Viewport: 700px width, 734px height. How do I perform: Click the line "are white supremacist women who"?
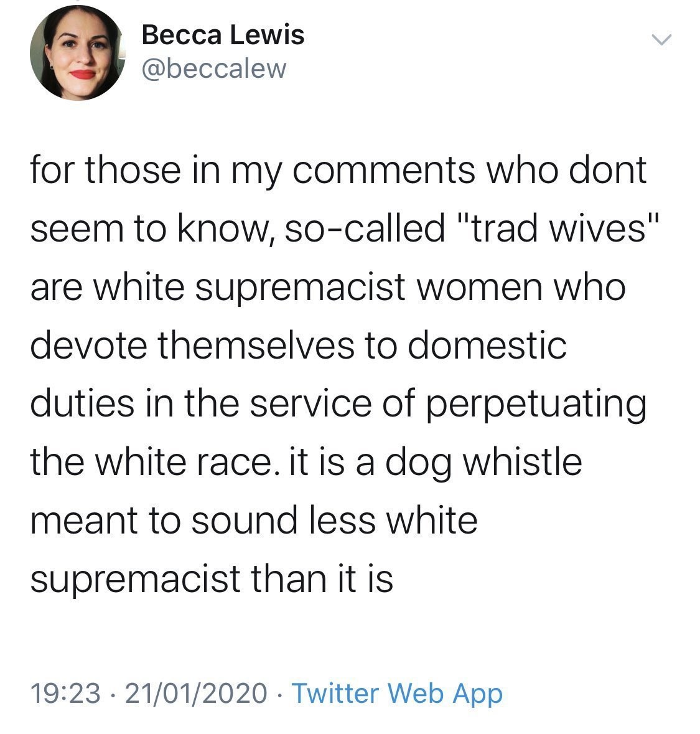point(328,288)
